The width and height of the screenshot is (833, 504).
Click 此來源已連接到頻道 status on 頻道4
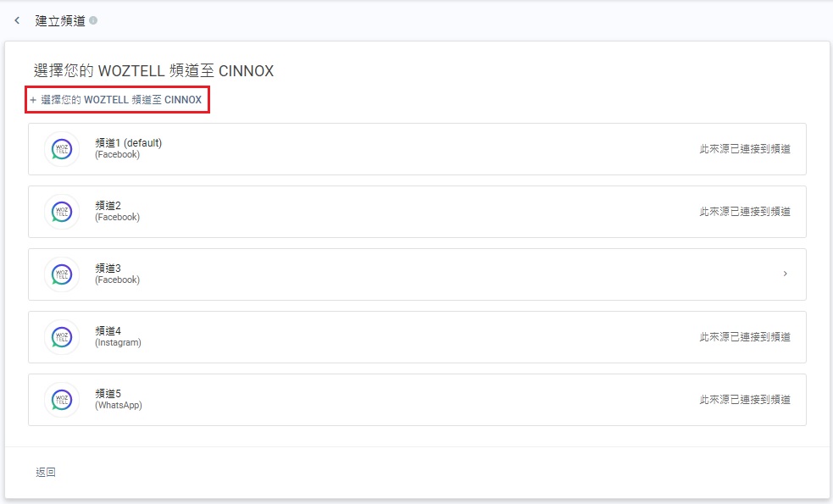pyautogui.click(x=745, y=337)
